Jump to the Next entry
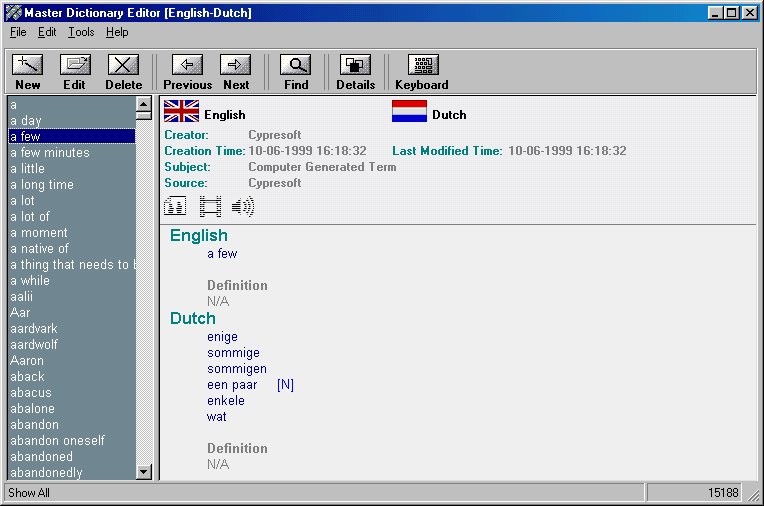The height and width of the screenshot is (506, 764). pyautogui.click(x=236, y=66)
